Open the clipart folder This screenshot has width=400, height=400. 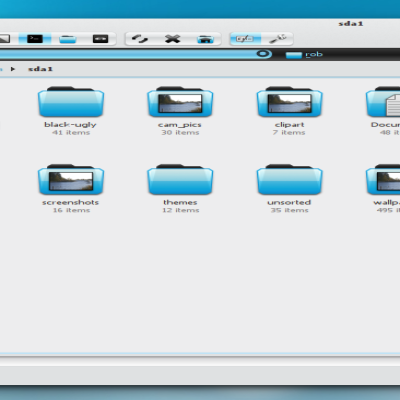pyautogui.click(x=289, y=101)
